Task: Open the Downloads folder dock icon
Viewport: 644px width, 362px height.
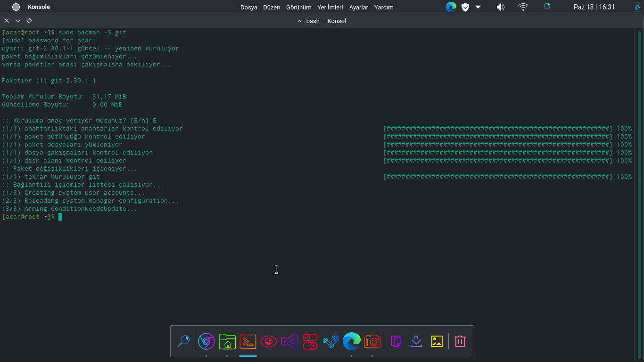Action: (416, 341)
